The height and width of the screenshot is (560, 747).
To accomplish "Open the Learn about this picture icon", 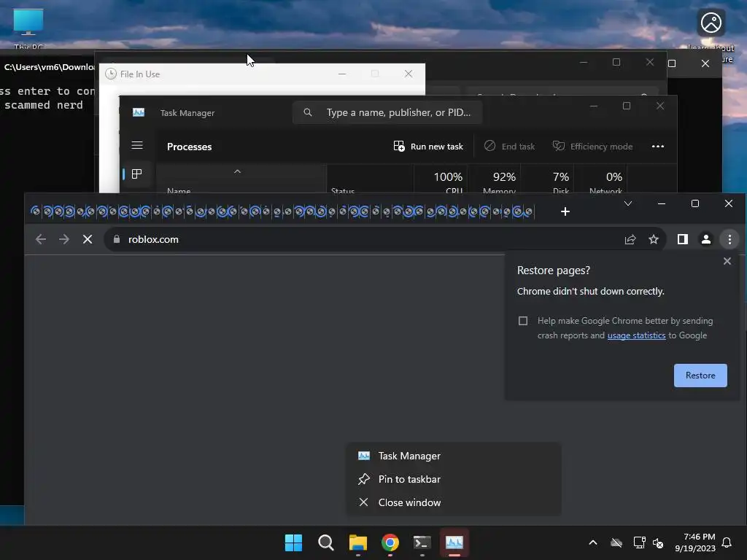I will (711, 34).
